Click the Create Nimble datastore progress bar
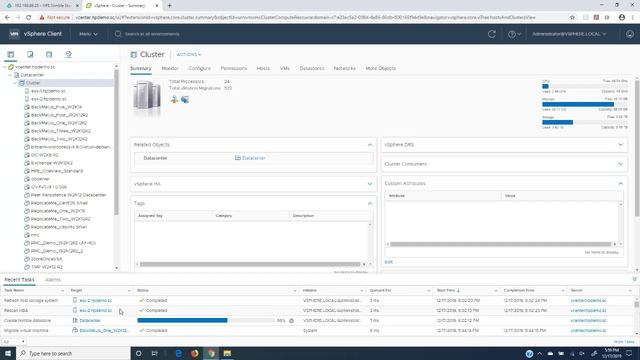This screenshot has width=640, height=360. tap(206, 321)
